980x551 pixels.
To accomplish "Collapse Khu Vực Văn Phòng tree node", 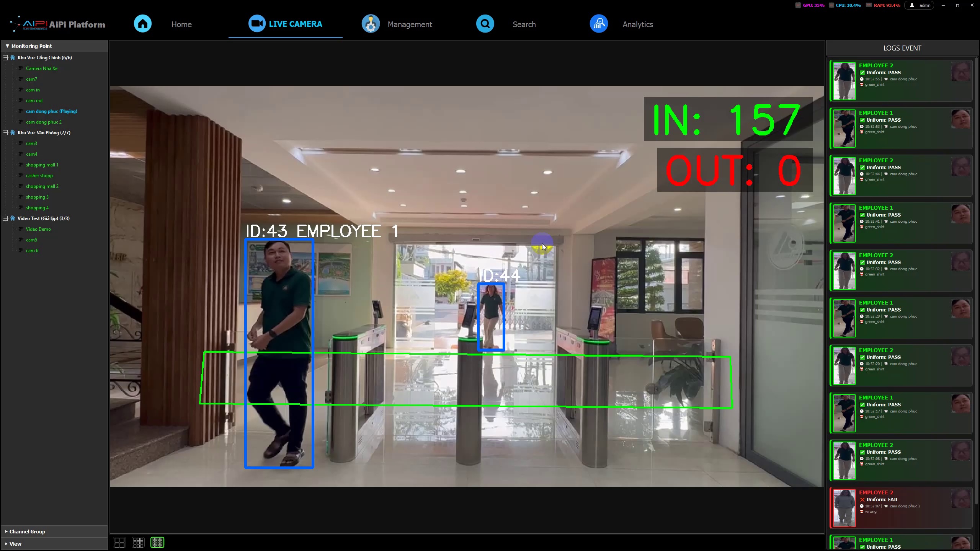I will click(5, 133).
